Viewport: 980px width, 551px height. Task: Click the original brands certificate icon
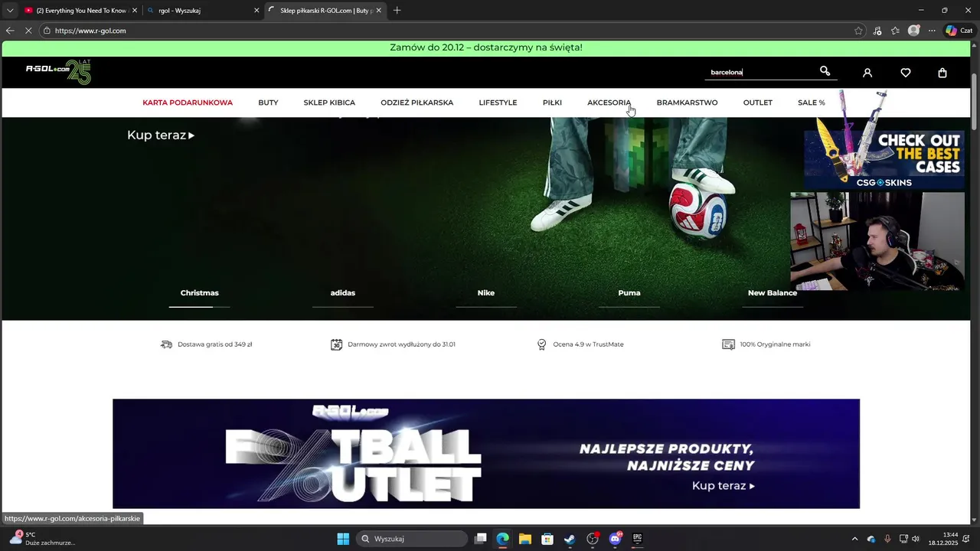(728, 344)
